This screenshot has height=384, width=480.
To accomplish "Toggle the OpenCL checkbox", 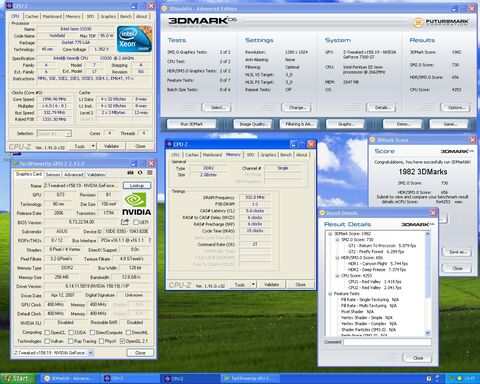I will pos(47,332).
